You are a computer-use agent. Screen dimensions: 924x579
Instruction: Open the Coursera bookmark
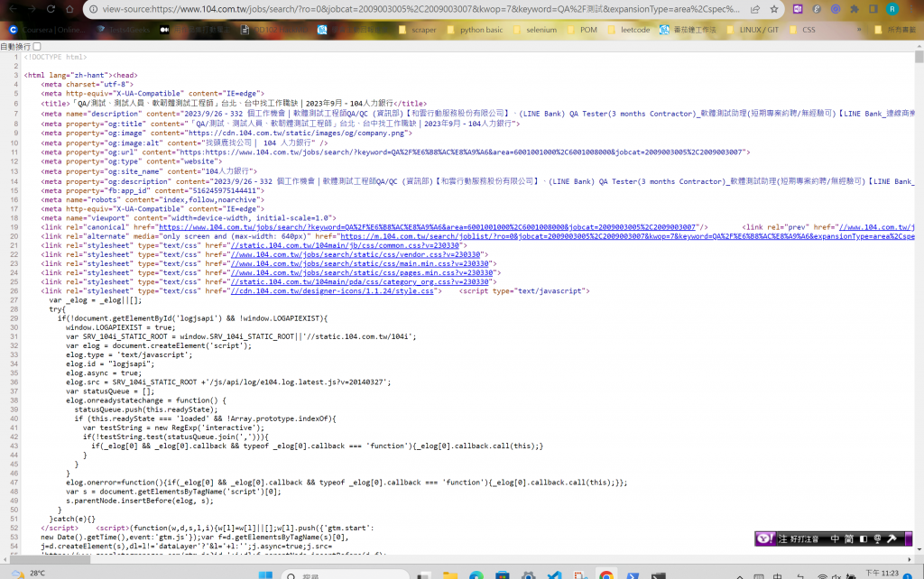point(47,30)
